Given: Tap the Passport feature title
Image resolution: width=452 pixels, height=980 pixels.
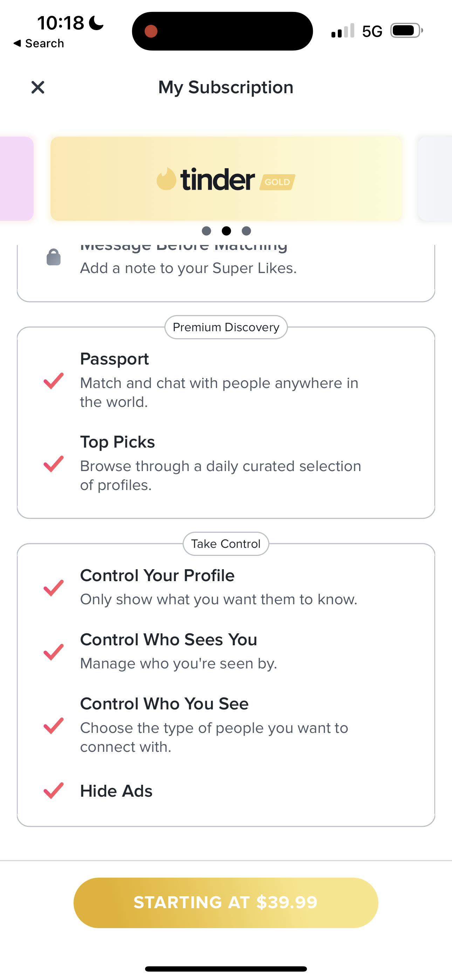Looking at the screenshot, I should pos(114,359).
